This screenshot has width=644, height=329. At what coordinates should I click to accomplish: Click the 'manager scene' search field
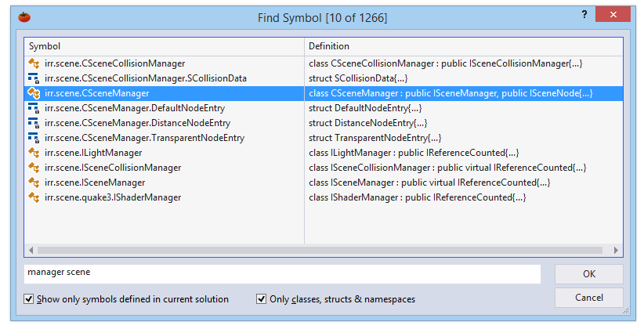[282, 273]
